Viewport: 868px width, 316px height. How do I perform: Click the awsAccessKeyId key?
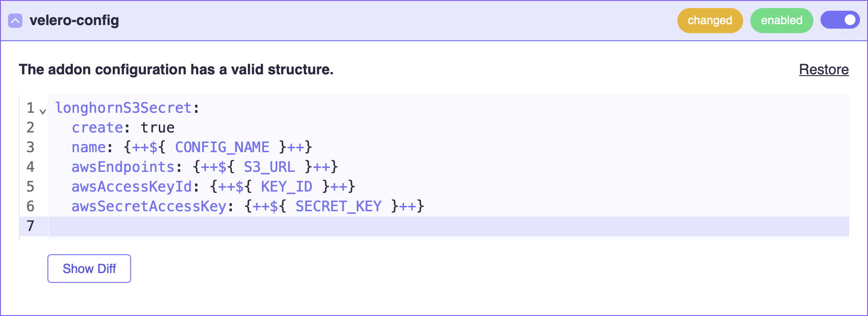[132, 187]
